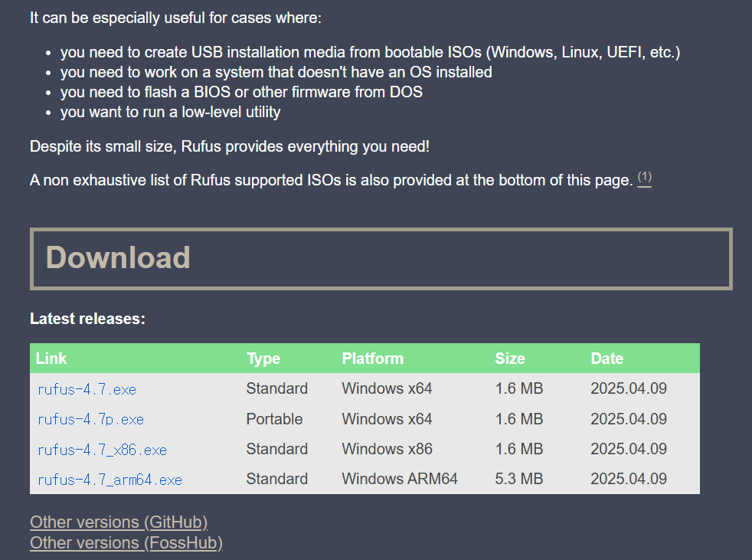Click the Type column header

click(x=263, y=359)
